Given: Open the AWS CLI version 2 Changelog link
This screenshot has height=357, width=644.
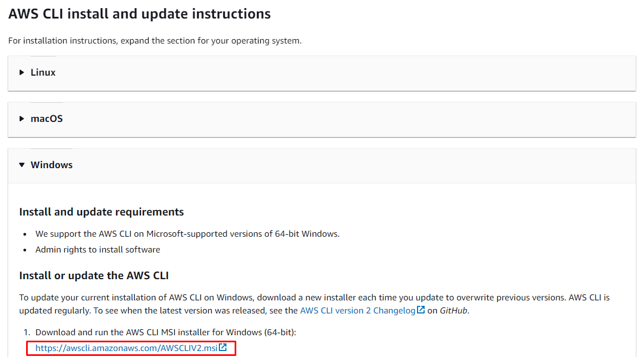Looking at the screenshot, I should coord(358,311).
